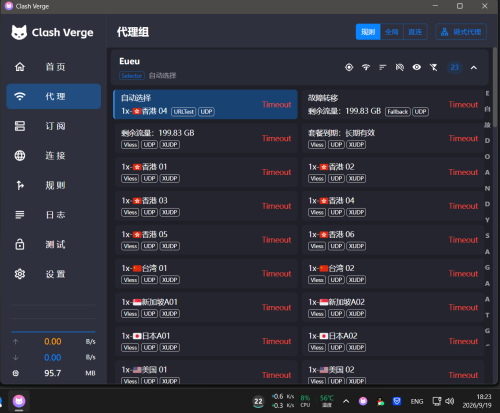
Task: Select the Proxies sidebar item
Action: [53, 96]
